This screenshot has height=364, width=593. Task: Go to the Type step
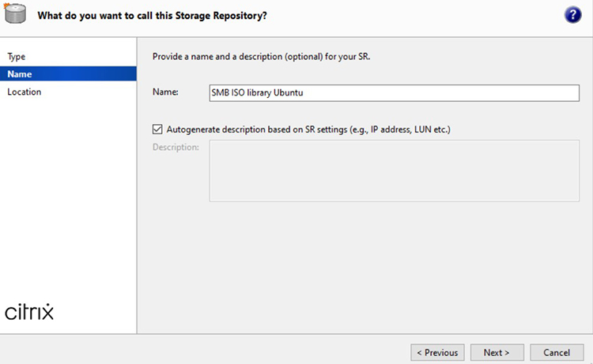(x=17, y=57)
